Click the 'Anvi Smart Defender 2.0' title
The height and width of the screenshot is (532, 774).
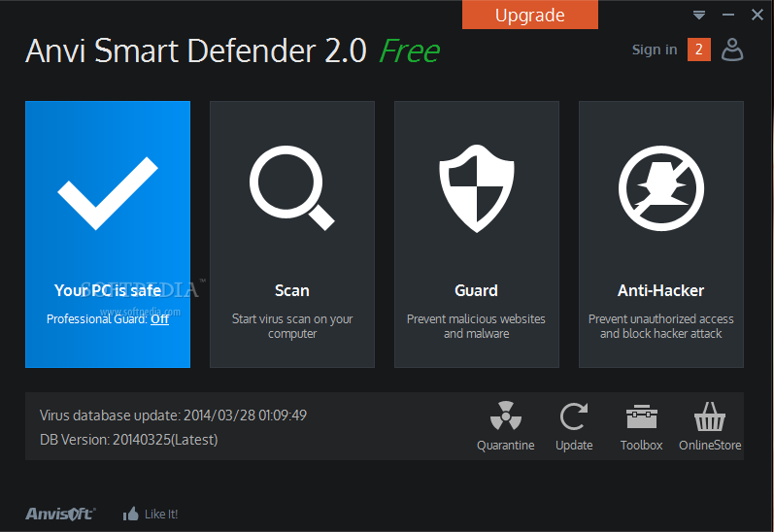click(196, 50)
